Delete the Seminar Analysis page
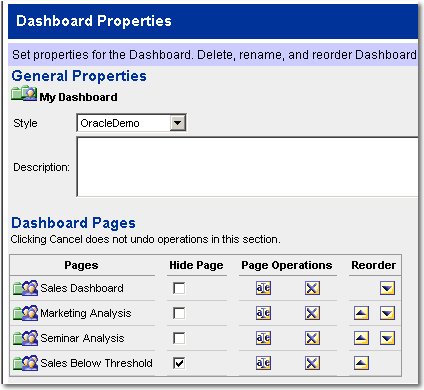The width and height of the screenshot is (424, 390). (312, 338)
